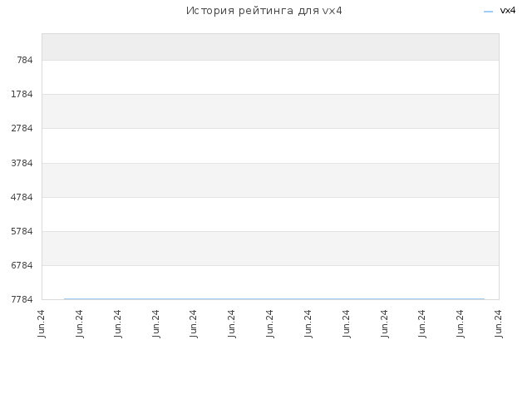Toggle the vx4 legend label

point(508,11)
